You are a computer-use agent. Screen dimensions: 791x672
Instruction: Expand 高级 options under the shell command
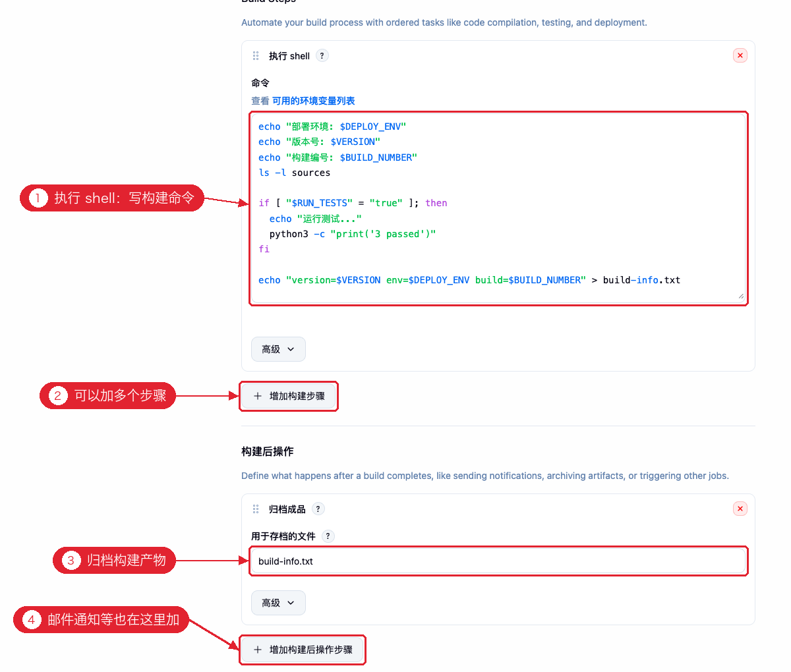point(278,349)
